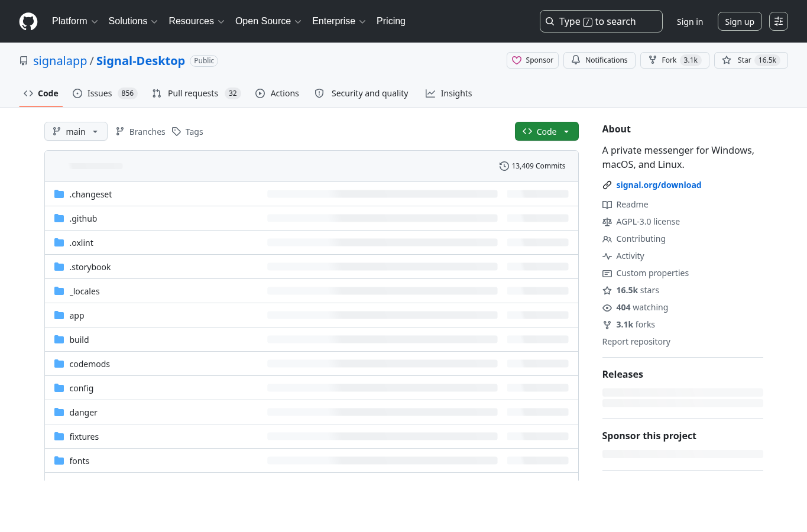
Task: Open the Pricing link
Action: click(391, 21)
